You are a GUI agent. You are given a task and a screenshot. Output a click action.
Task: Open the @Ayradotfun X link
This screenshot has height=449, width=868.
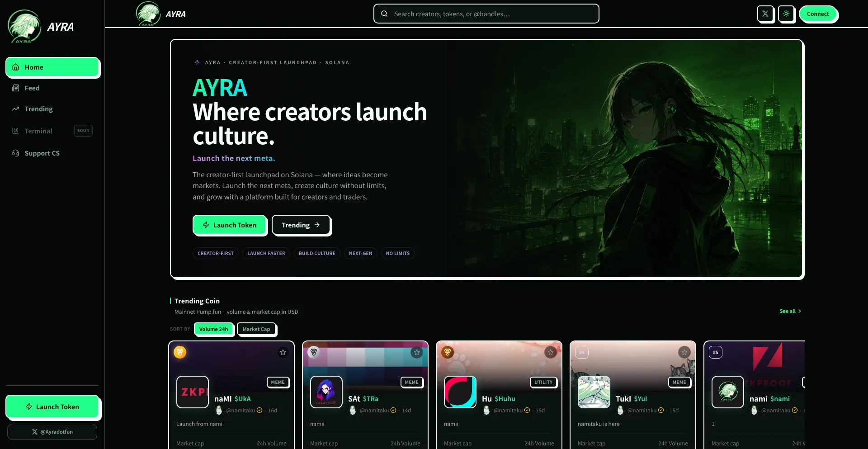pos(52,432)
